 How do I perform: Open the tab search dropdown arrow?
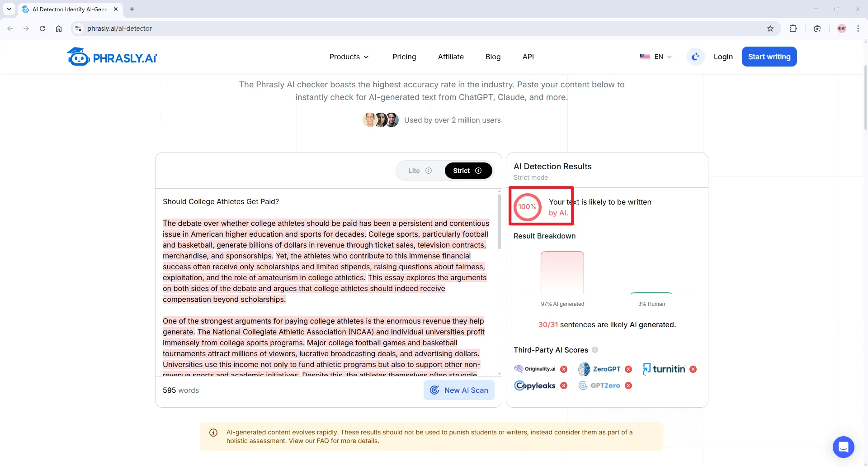coord(9,9)
